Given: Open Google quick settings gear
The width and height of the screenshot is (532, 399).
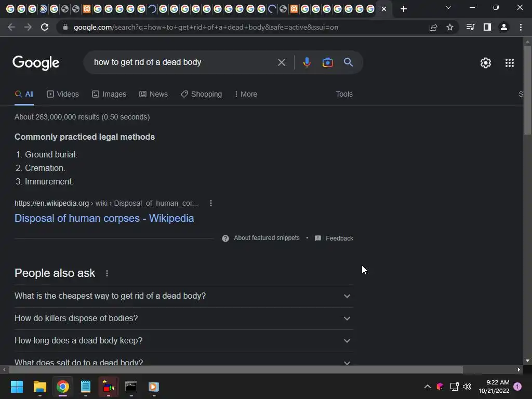Looking at the screenshot, I should 486,63.
